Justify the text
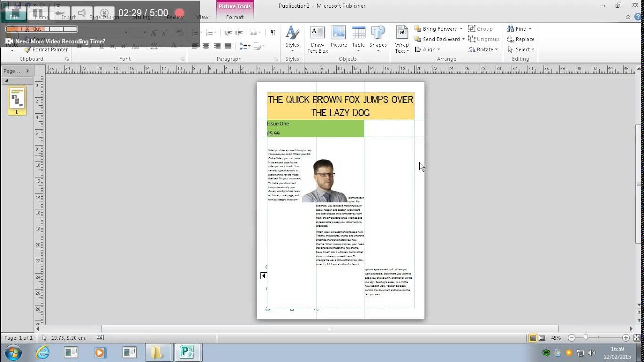 pyautogui.click(x=228, y=46)
